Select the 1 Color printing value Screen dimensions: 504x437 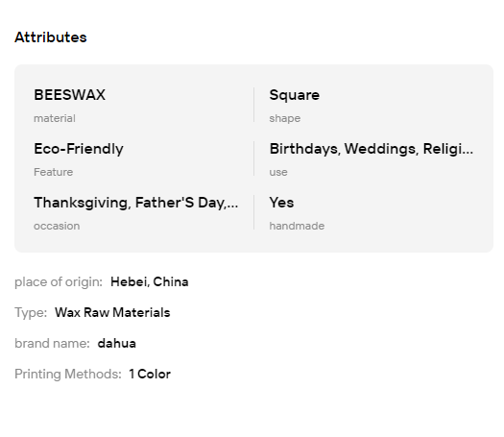pos(150,375)
